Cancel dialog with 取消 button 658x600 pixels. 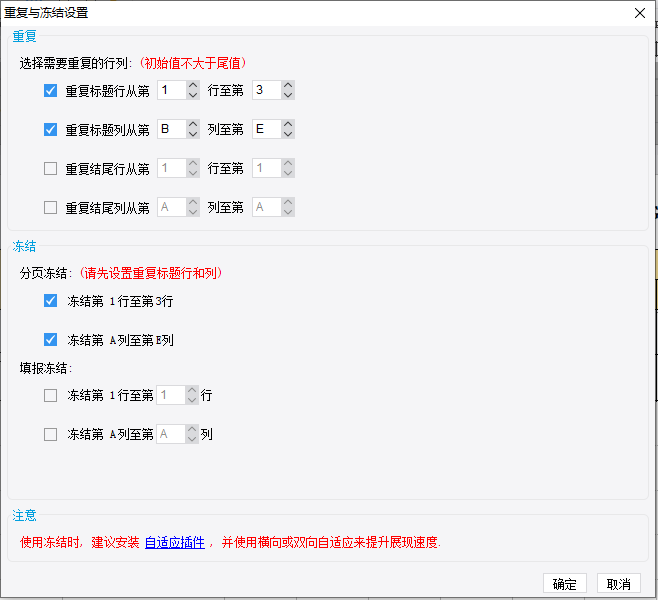pos(619,583)
